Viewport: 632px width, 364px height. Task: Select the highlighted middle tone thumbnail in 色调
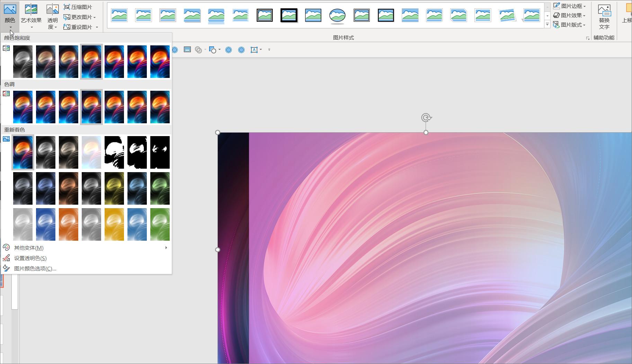[91, 107]
